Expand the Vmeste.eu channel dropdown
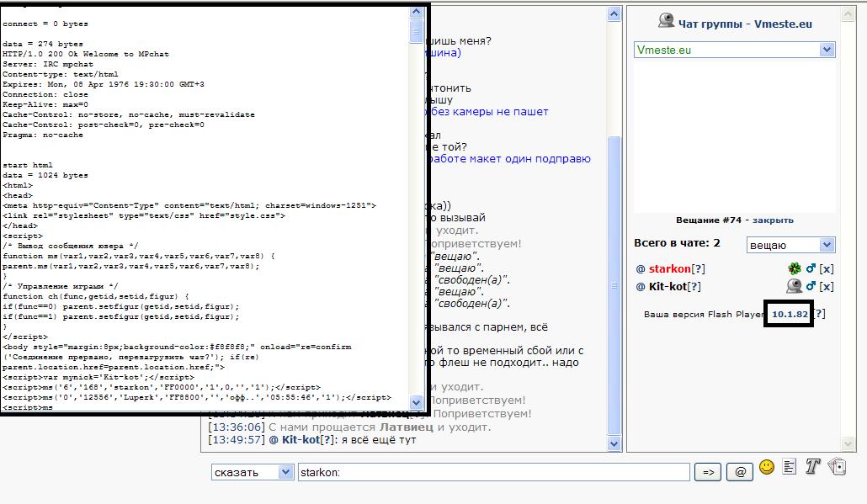This screenshot has height=504, width=867. tap(827, 50)
